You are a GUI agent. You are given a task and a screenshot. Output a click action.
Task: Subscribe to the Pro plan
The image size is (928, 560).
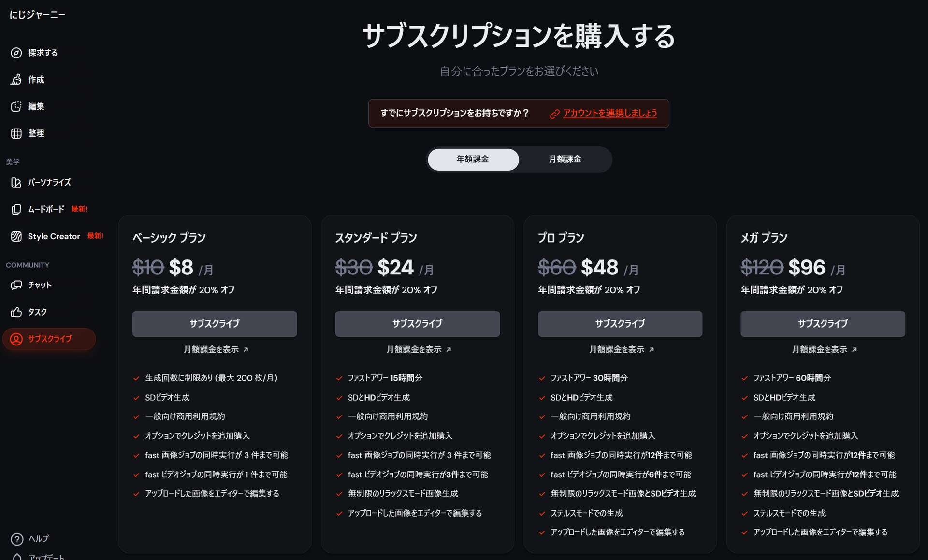click(620, 324)
